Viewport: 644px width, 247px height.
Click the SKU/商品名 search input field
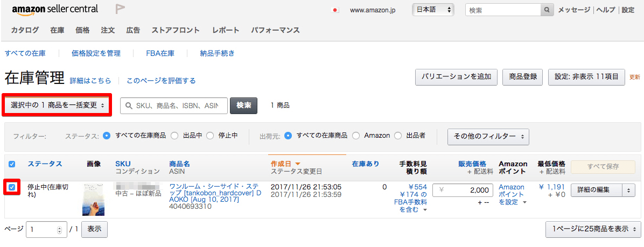click(174, 105)
